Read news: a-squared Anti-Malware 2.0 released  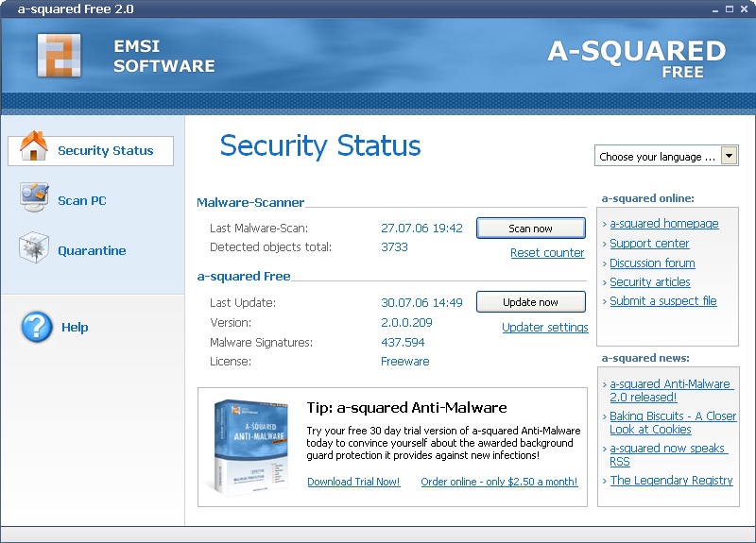[x=671, y=391]
